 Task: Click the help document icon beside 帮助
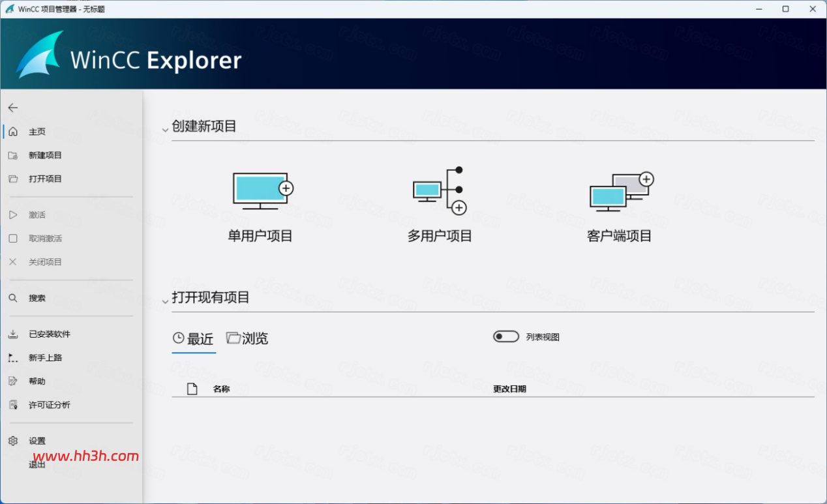tap(13, 381)
